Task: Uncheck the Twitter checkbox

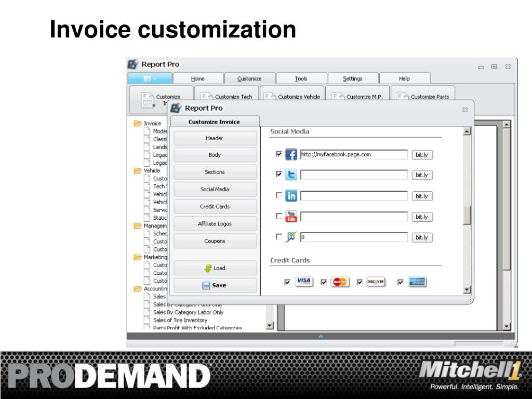Action: 279,174
